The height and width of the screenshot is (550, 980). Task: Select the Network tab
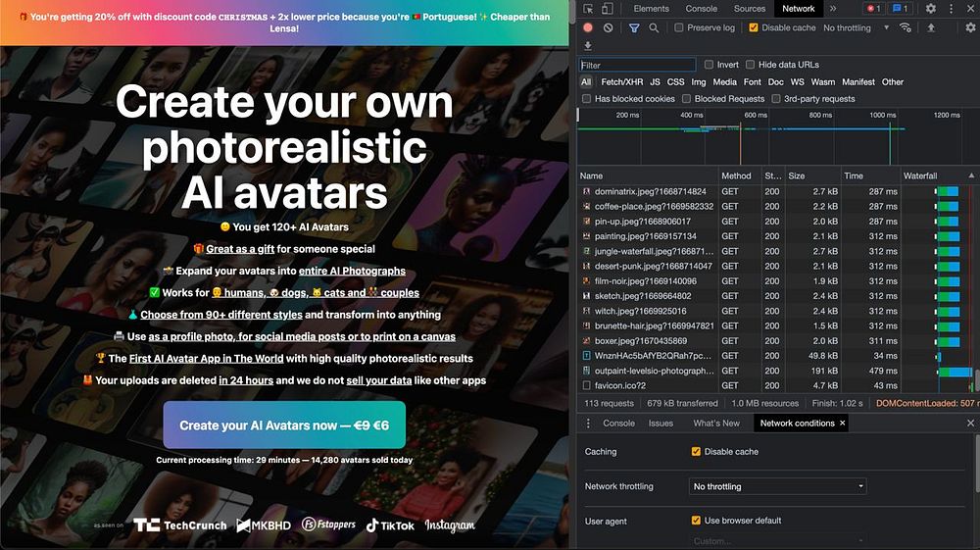coord(798,8)
